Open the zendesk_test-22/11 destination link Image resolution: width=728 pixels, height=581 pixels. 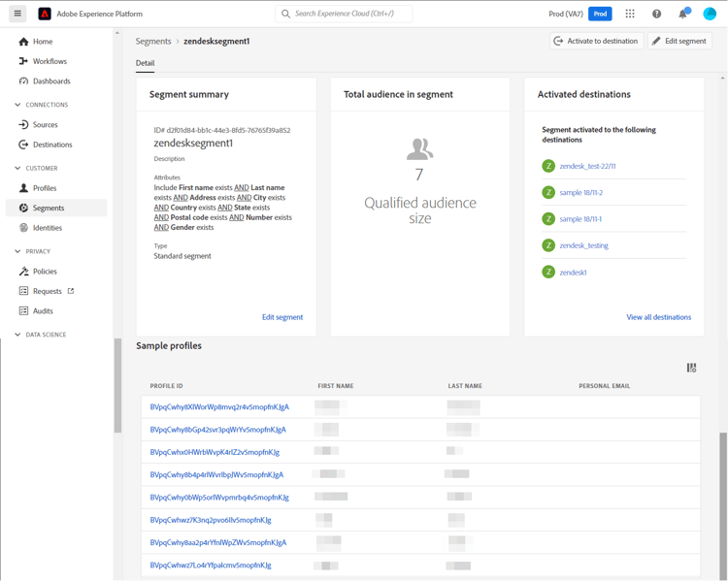587,166
